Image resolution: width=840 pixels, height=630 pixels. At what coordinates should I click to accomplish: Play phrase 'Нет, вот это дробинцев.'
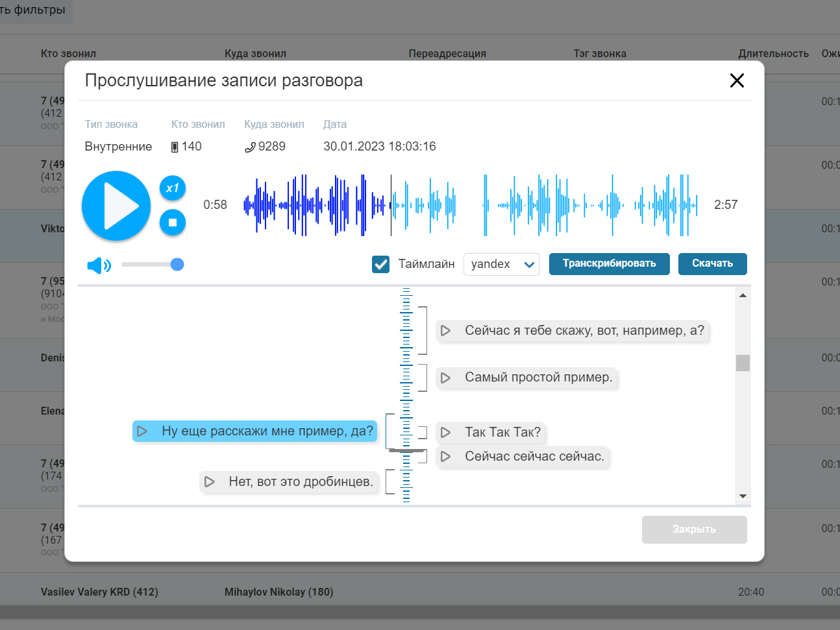(210, 482)
